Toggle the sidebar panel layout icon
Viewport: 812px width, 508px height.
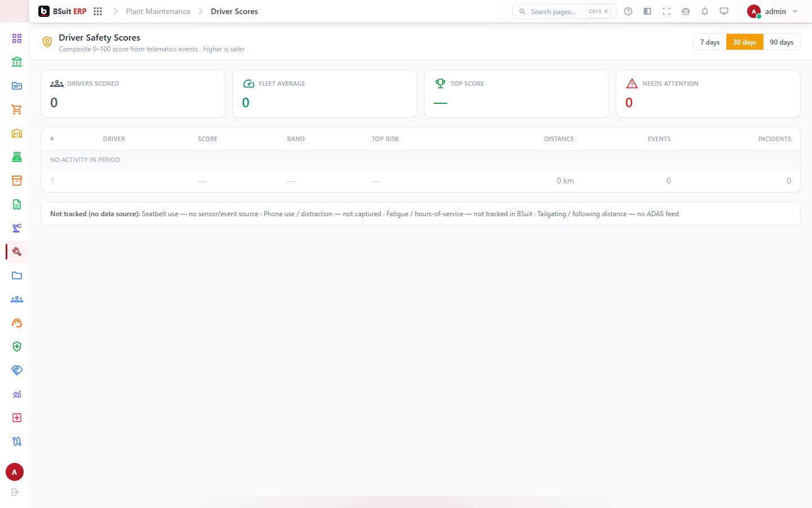(x=647, y=11)
